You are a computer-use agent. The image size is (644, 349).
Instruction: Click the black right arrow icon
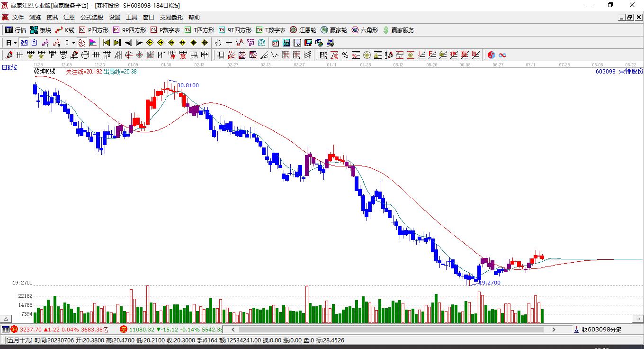pos(139,43)
